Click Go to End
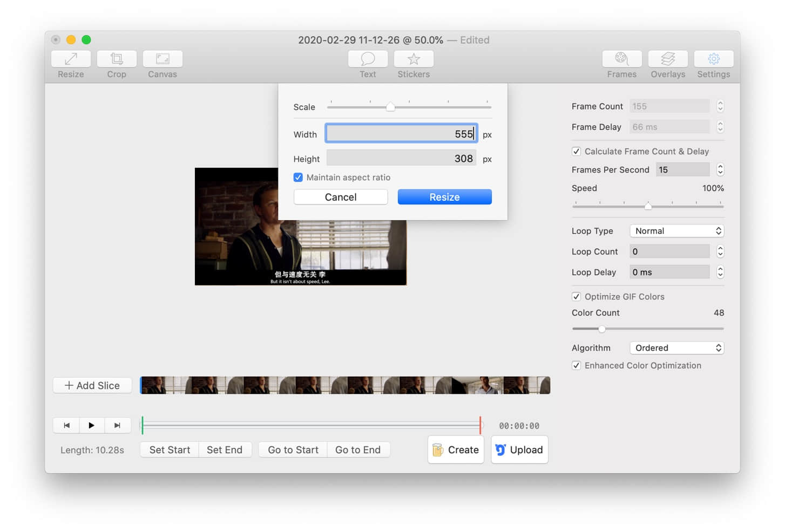785x532 pixels. click(358, 449)
